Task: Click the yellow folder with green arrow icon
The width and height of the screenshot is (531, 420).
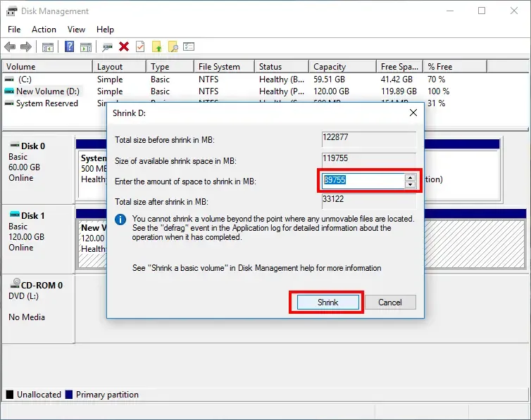Action: tap(157, 46)
